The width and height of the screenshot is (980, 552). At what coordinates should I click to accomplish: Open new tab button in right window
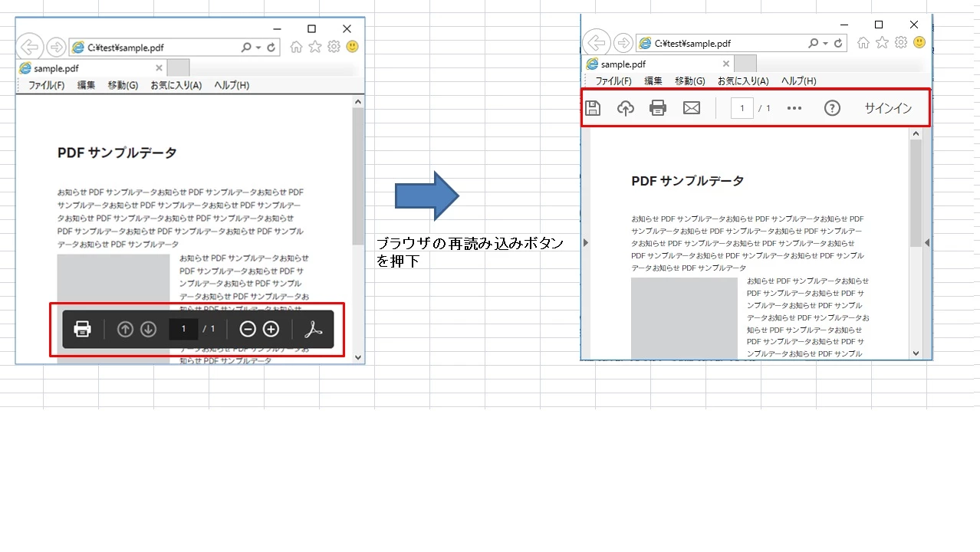pyautogui.click(x=745, y=64)
